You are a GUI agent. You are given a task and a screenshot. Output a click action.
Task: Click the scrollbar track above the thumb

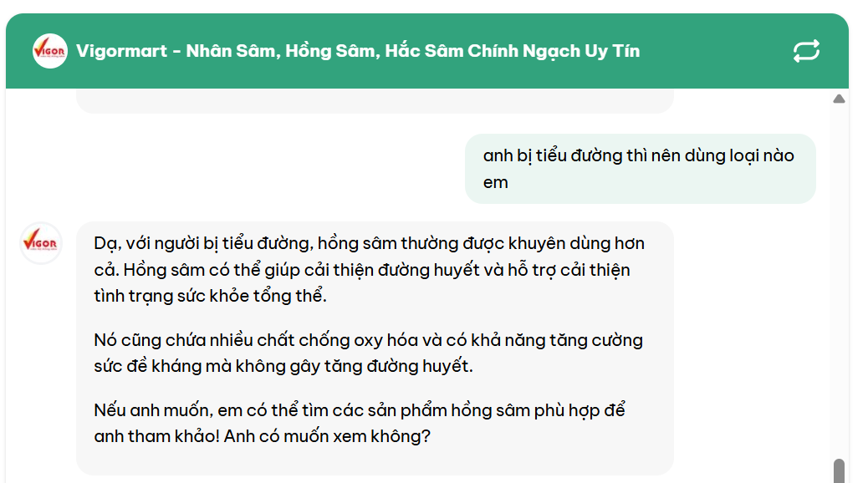839,276
